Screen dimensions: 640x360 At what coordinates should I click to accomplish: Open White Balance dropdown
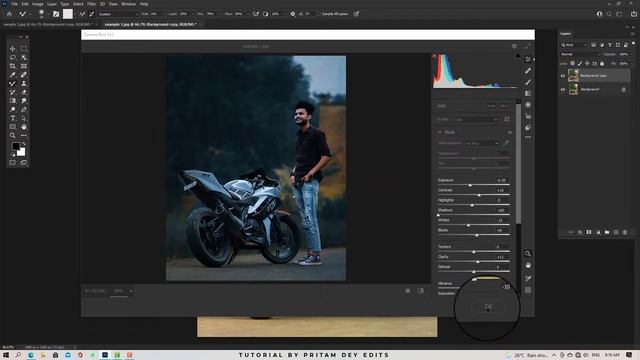tap(482, 143)
